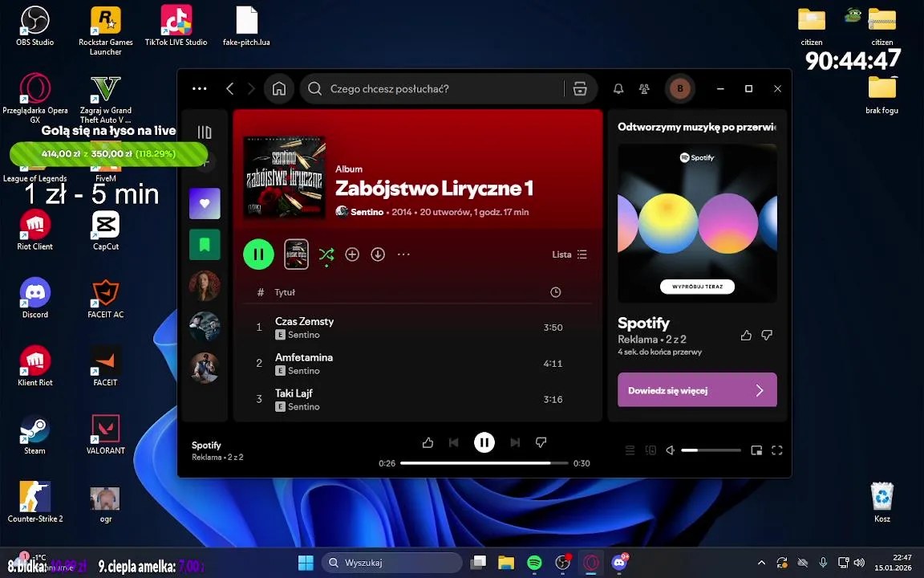Add album to library with plus icon
The width and height of the screenshot is (924, 578).
pos(352,254)
